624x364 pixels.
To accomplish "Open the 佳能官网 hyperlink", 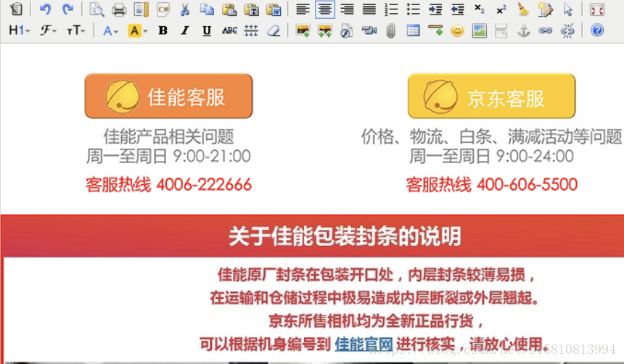I will point(364,343).
